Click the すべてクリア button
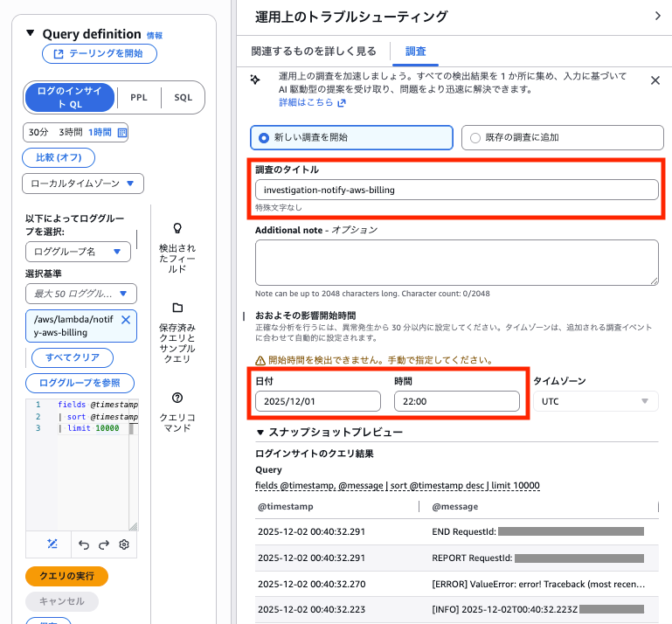 73,357
